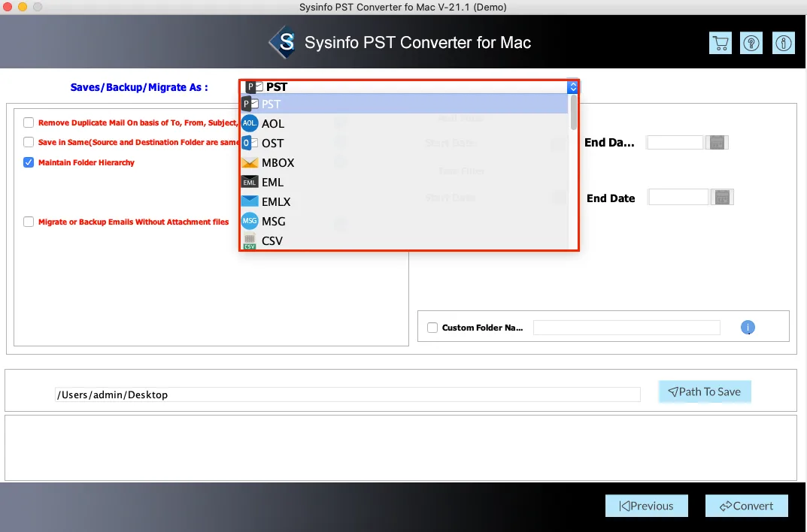807x532 pixels.
Task: Select MBOX format option
Action: (405, 162)
